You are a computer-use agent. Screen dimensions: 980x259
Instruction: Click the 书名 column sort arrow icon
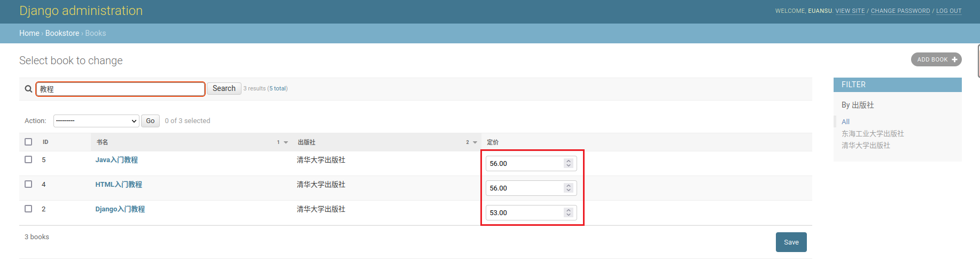click(x=286, y=142)
